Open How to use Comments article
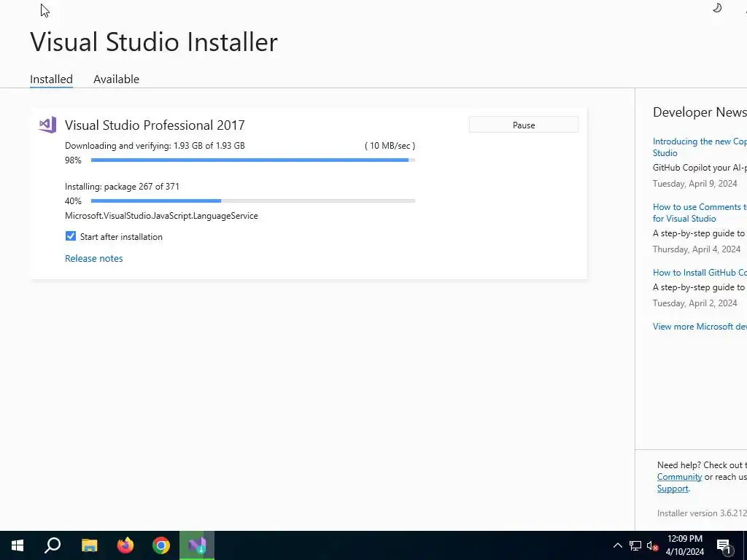 [x=700, y=212]
